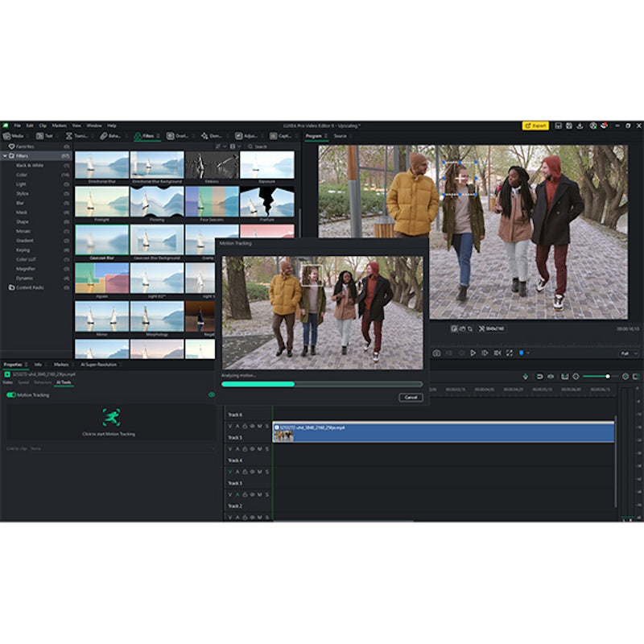The height and width of the screenshot is (644, 644).
Task: Open the view layout dropdown beside Search
Action: coord(236,147)
